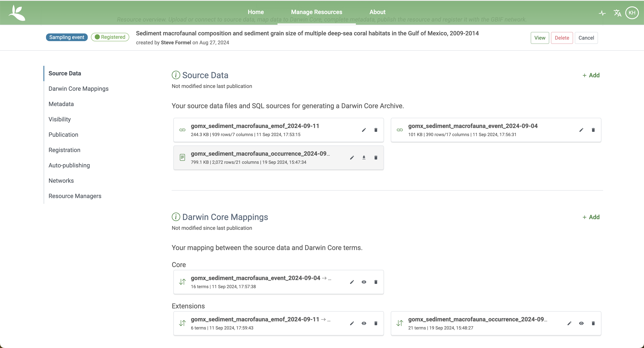Delete the emof extension mapping

click(x=375, y=323)
